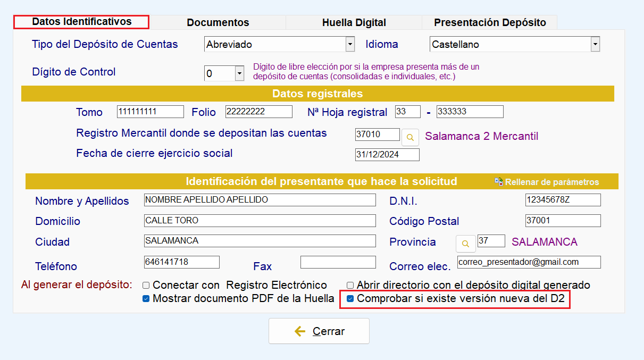Click the Provincia search magnifier icon
Image resolution: width=644 pixels, height=360 pixels.
coord(465,244)
